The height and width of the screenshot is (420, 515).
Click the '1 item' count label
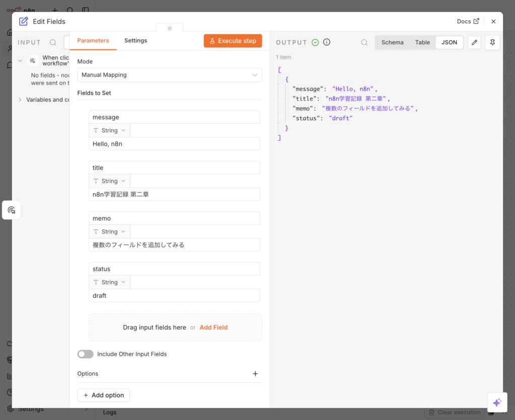(x=284, y=57)
